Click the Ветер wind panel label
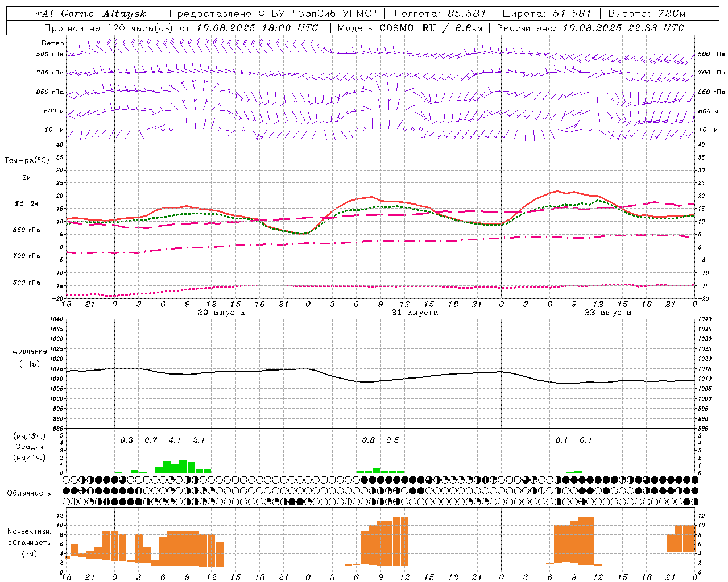728x582 pixels. (x=52, y=43)
